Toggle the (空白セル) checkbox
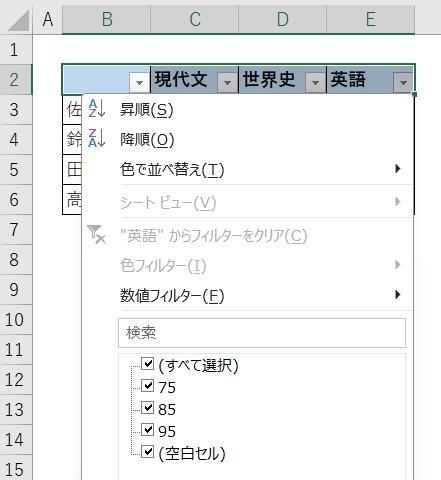This screenshot has height=480, width=441. pos(147,452)
